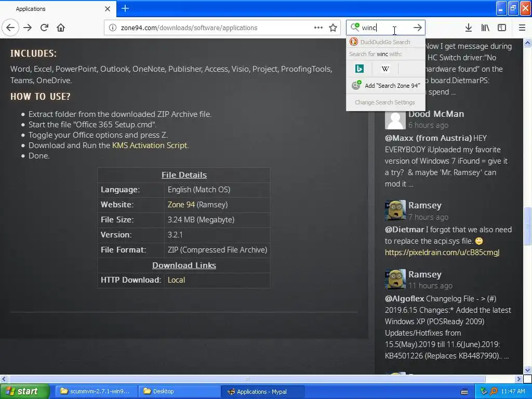Click the horizontal scrollbar left arrow
The width and height of the screenshot is (532, 399).
4,379
